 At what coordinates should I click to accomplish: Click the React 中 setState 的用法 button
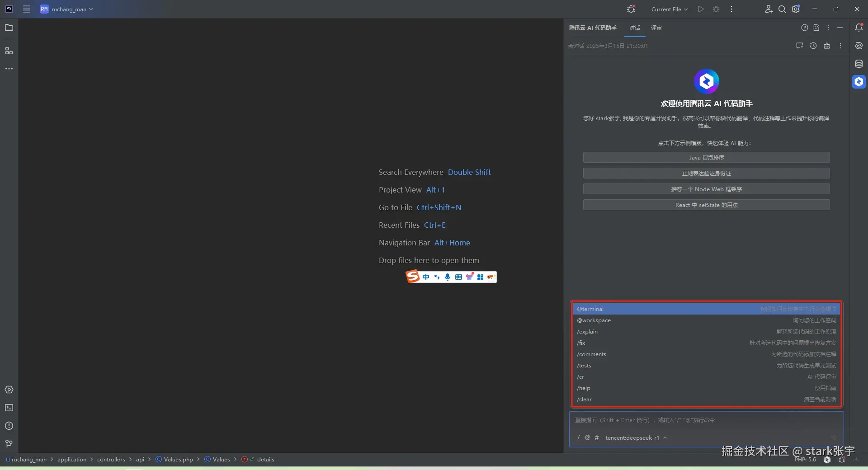[707, 205]
